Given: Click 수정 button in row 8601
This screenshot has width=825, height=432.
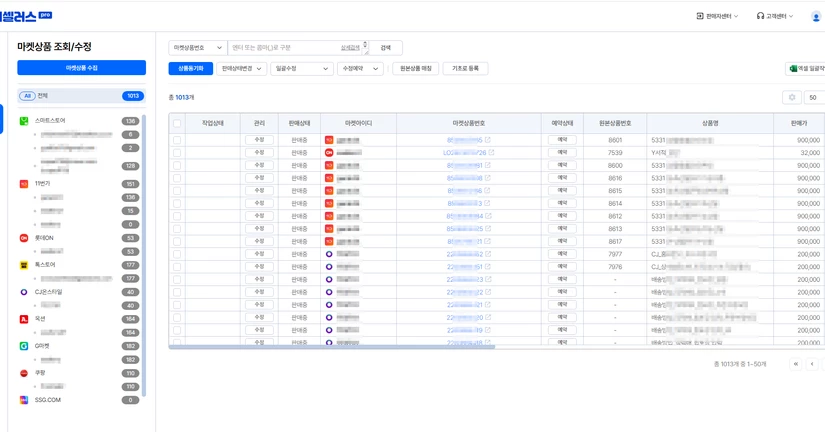Looking at the screenshot, I should pyautogui.click(x=259, y=140).
